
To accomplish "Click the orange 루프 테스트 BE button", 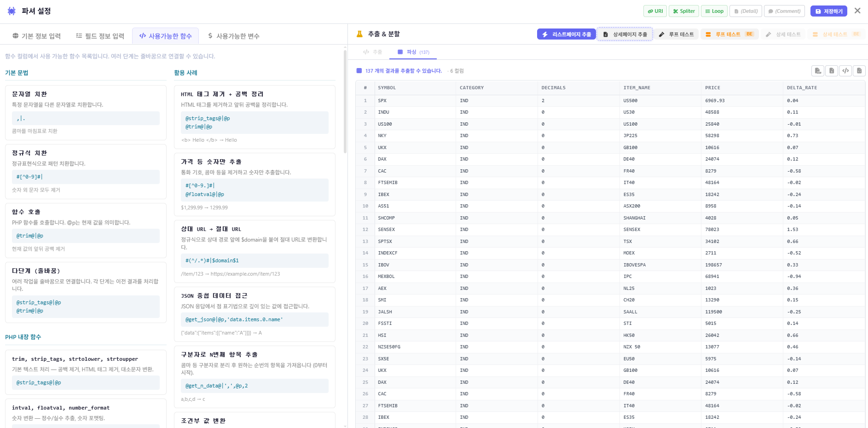I will (x=729, y=34).
